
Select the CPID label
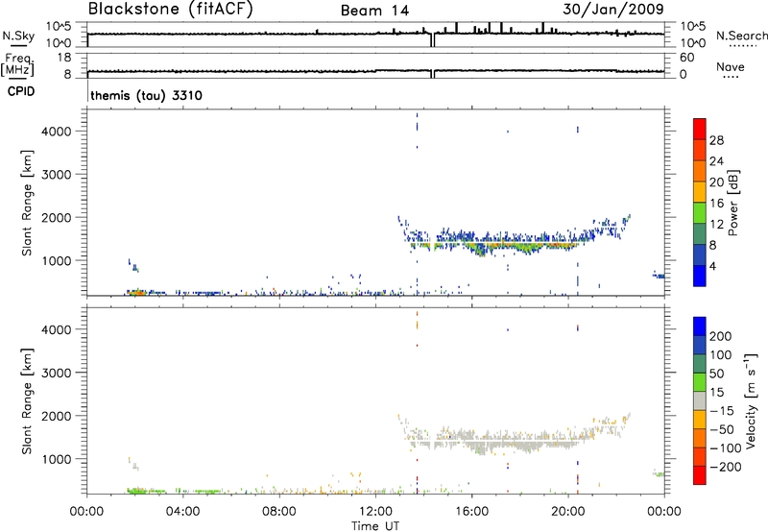[21, 91]
